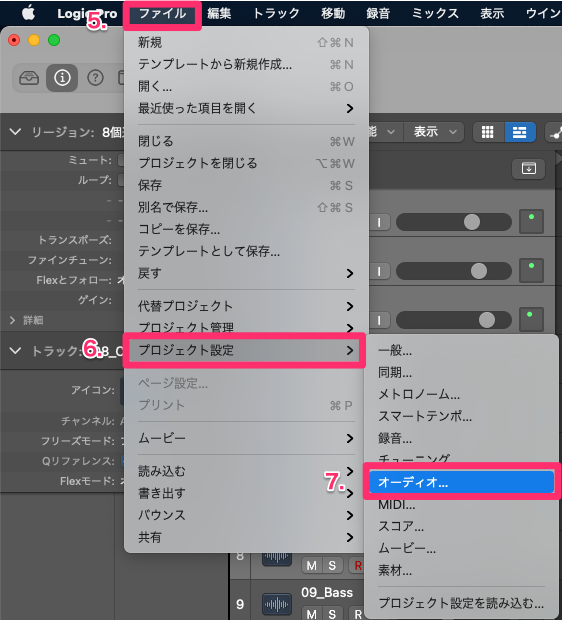This screenshot has width=562, height=620.
Task: Toggle the Inspector info icon
Action: [x=62, y=78]
